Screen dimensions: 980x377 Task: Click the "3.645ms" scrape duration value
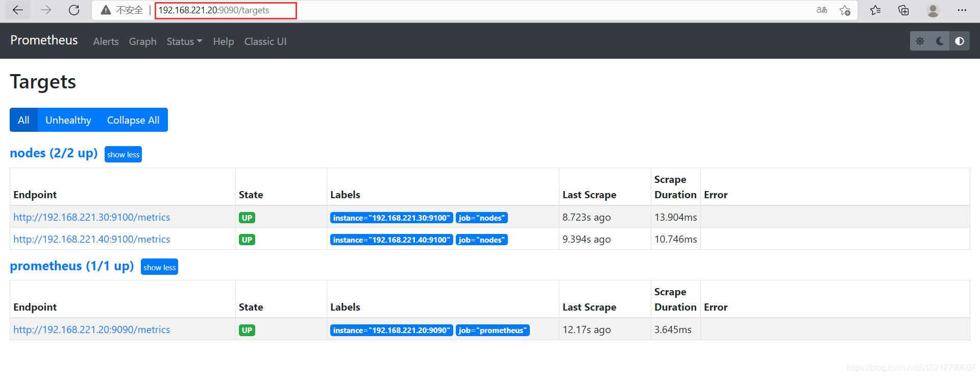pyautogui.click(x=673, y=329)
